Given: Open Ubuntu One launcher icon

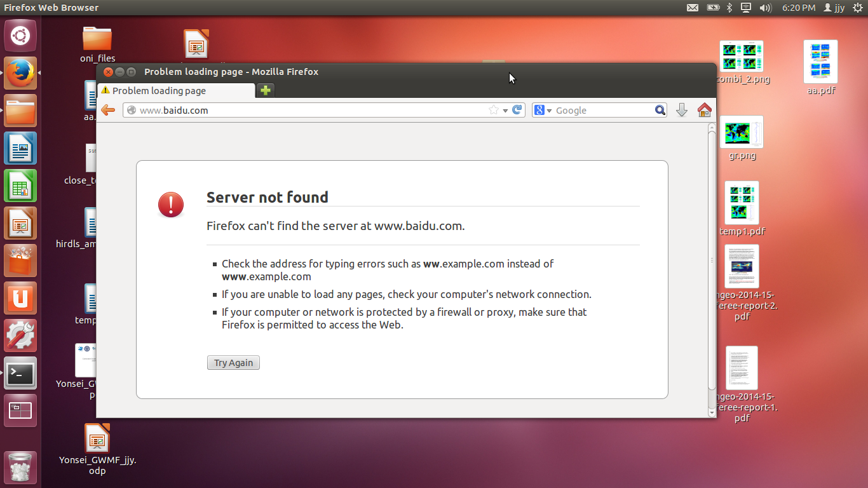Looking at the screenshot, I should tap(20, 298).
